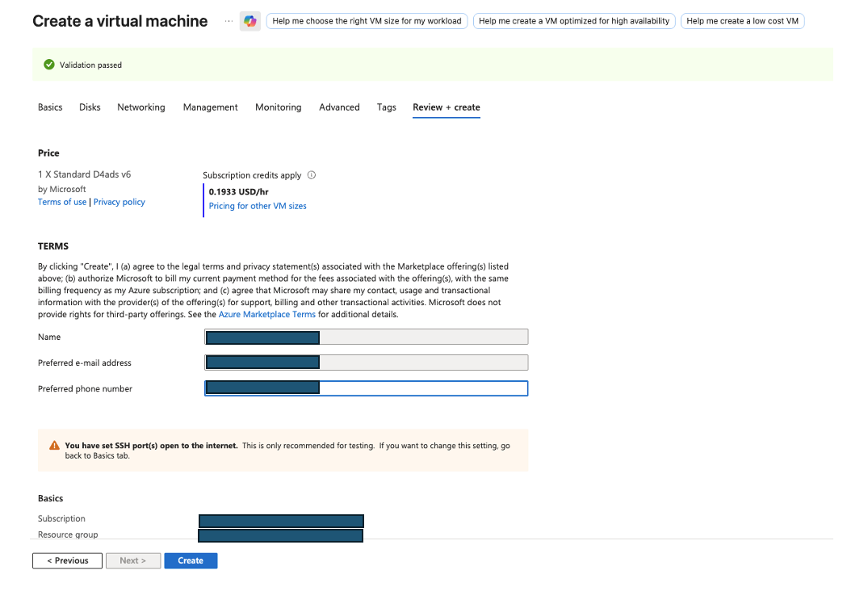Click Help me choose the right VM size
This screenshot has width=868, height=591.
coord(367,21)
